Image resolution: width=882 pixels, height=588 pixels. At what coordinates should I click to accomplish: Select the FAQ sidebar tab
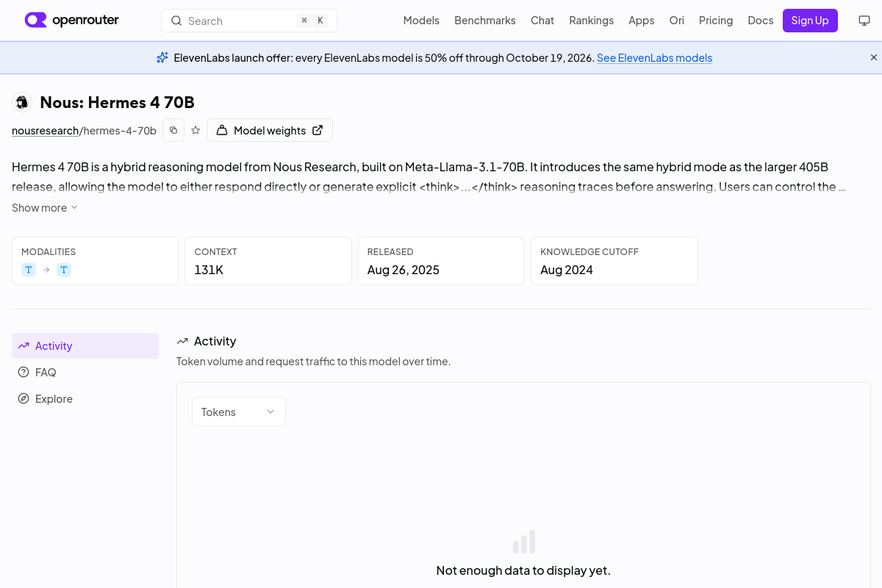(x=85, y=373)
